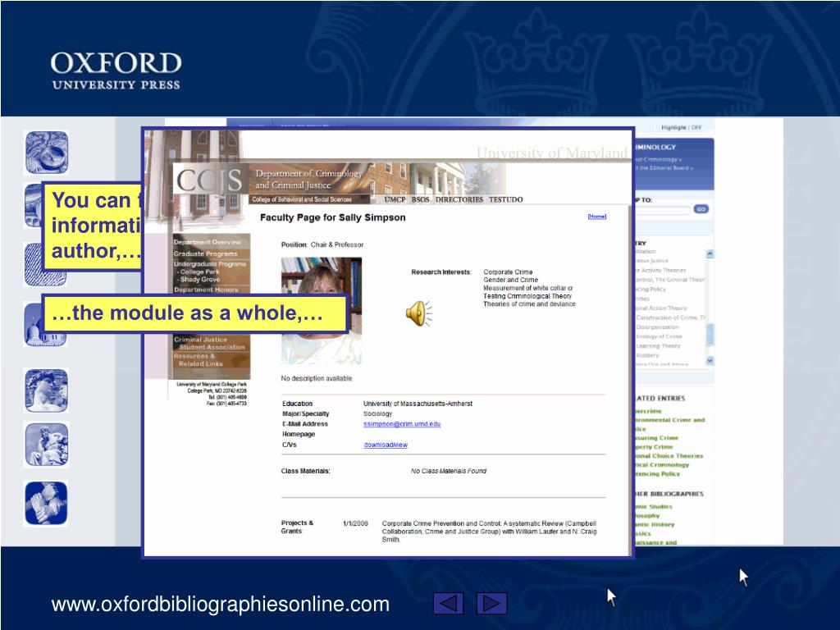Click the ssimpson@crim.umd.edu email link

pyautogui.click(x=402, y=424)
